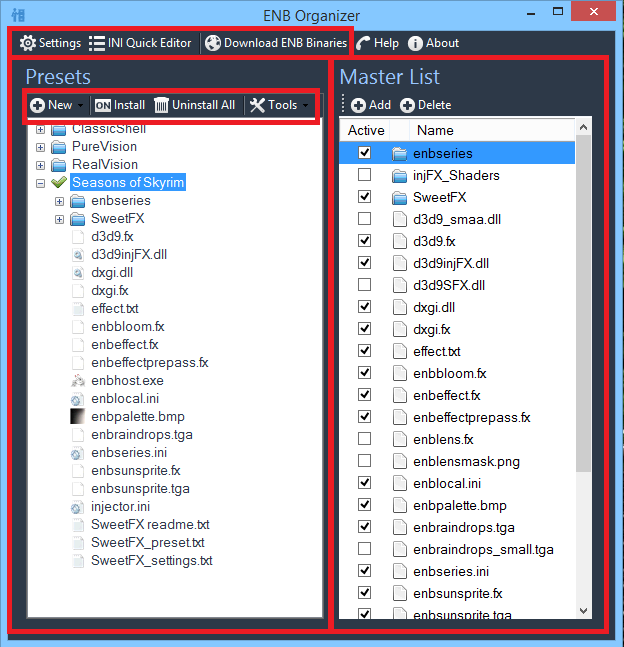
Task: Select the PureVision folder icon
Action: [x=59, y=147]
